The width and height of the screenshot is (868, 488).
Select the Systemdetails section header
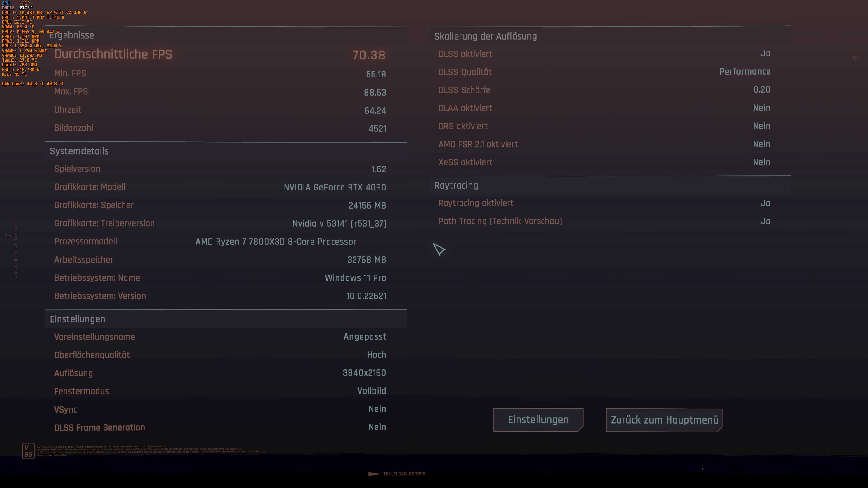click(79, 151)
